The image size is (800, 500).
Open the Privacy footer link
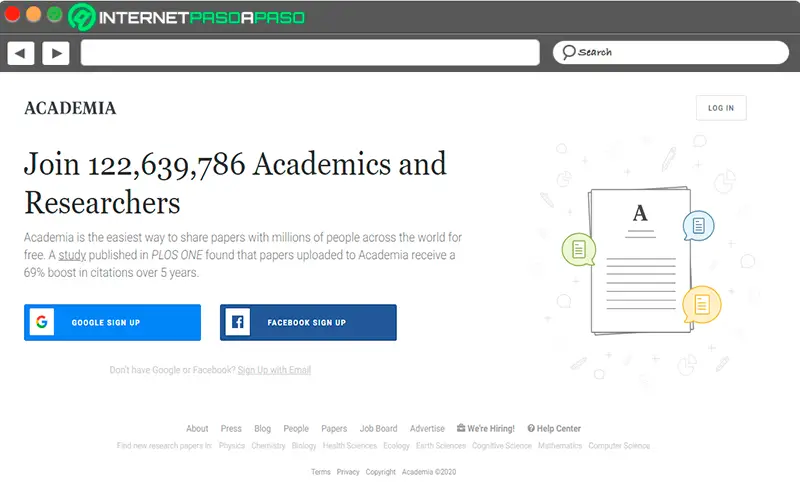pyautogui.click(x=348, y=472)
